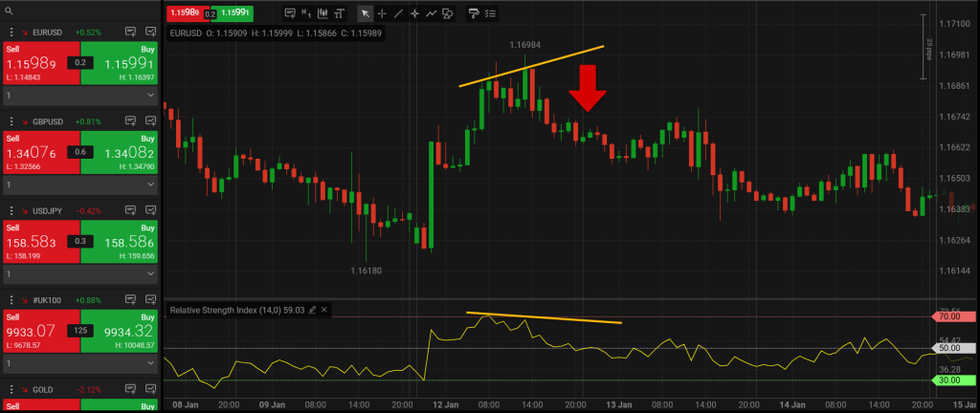Open the chart type candlestick icon
Screen dimensions: 980x413
click(x=322, y=13)
